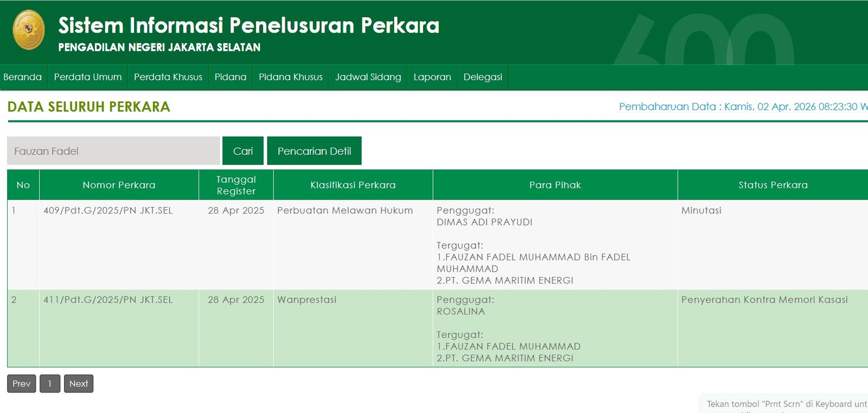Click the Pembaharuan Data timestamp text
Screen dimensions: 868x413
pos(743,107)
